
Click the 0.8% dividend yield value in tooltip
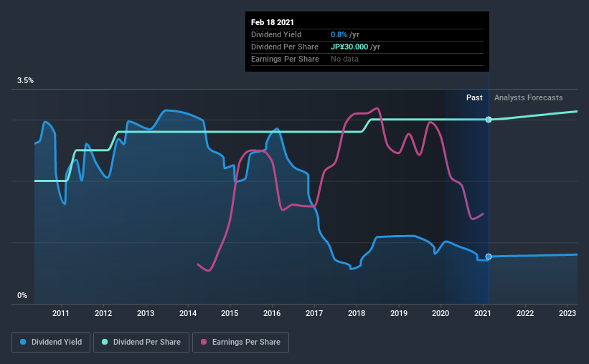[x=339, y=34]
